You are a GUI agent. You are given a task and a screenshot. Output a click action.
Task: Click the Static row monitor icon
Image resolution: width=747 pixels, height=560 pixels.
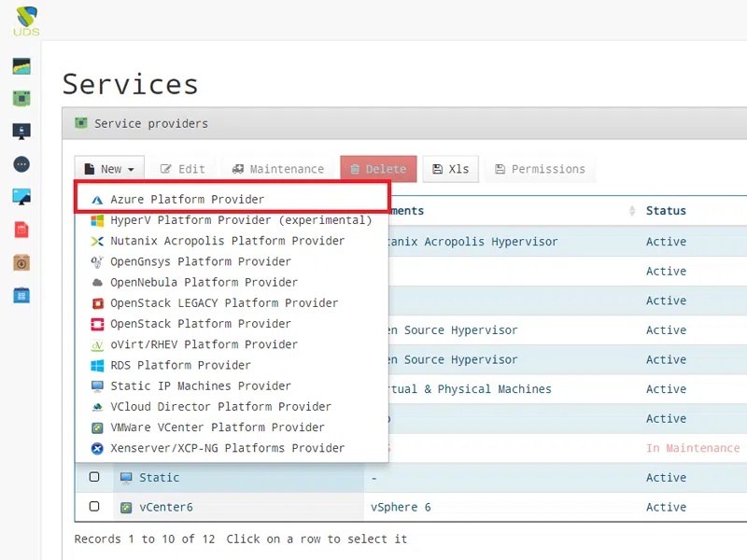click(x=126, y=478)
